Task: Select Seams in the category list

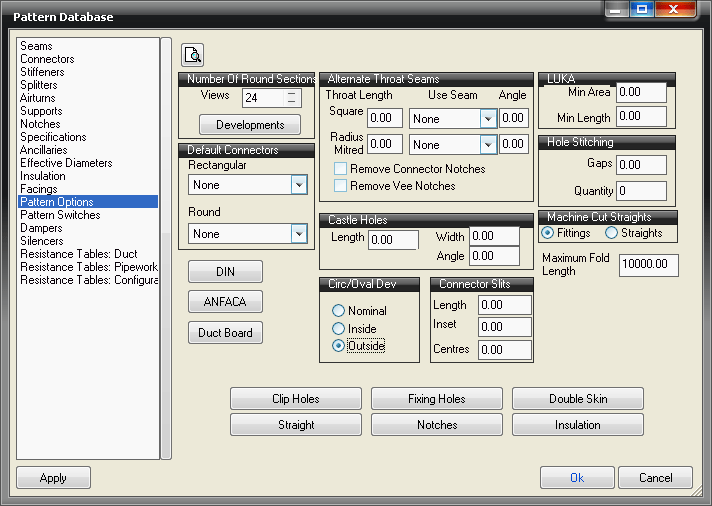Action: click(36, 46)
